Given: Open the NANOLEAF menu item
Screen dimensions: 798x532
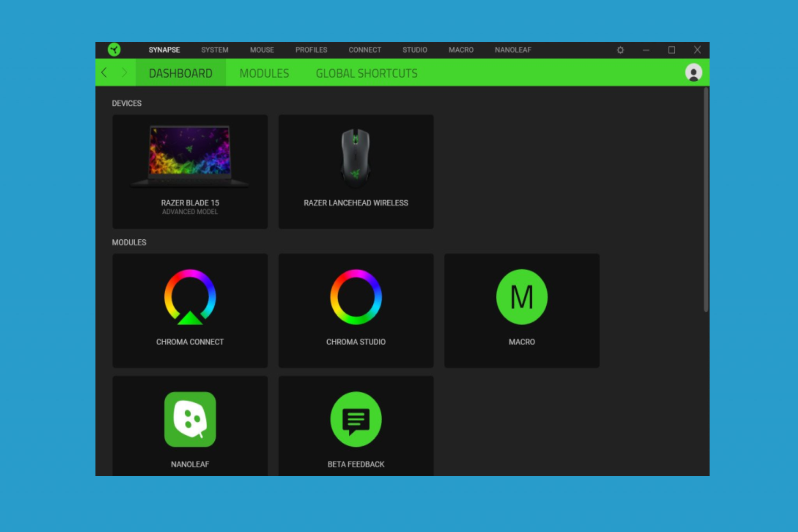Looking at the screenshot, I should click(512, 50).
